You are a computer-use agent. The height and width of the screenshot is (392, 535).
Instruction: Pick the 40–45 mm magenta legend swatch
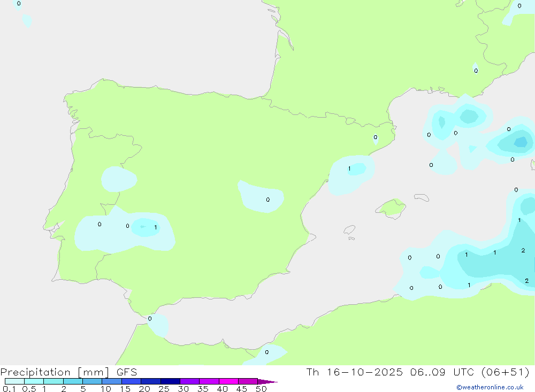point(228,381)
